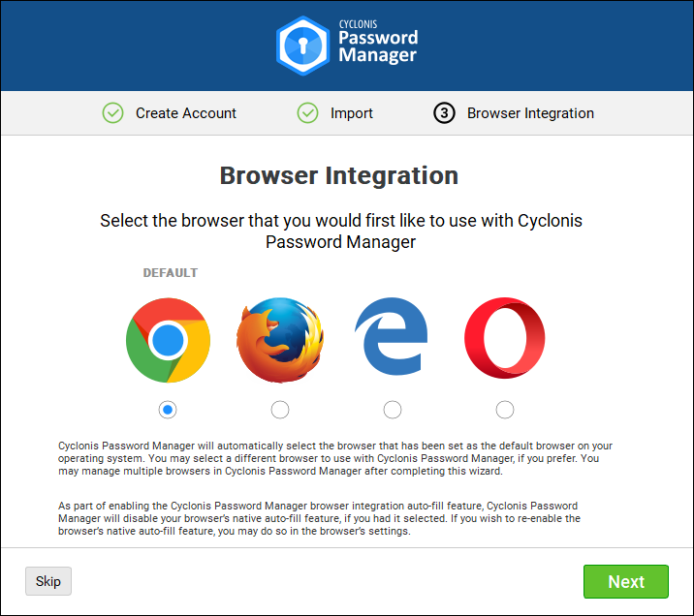Select the Edge radio button
Viewport: 694px width, 616px height.
pos(393,410)
